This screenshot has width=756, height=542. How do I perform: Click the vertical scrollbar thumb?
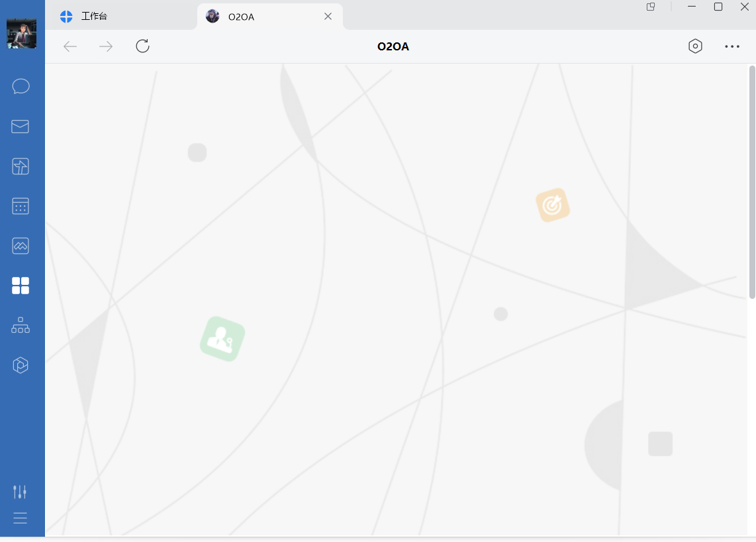pos(752,182)
